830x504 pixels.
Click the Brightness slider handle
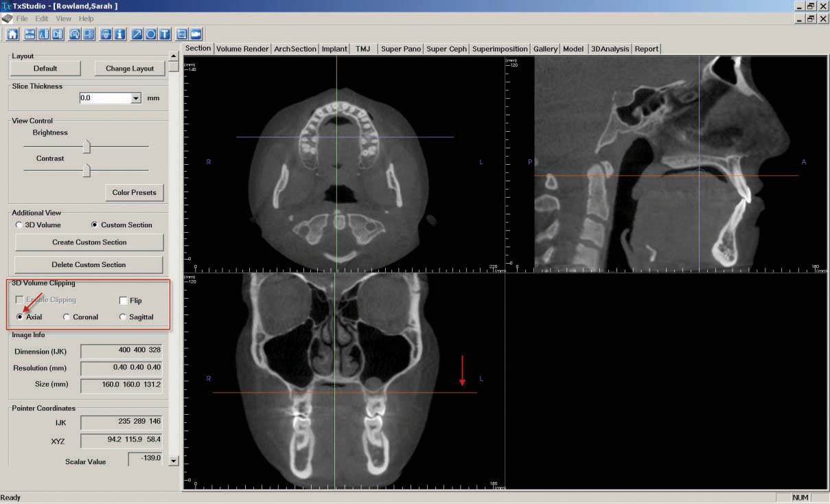click(x=87, y=146)
